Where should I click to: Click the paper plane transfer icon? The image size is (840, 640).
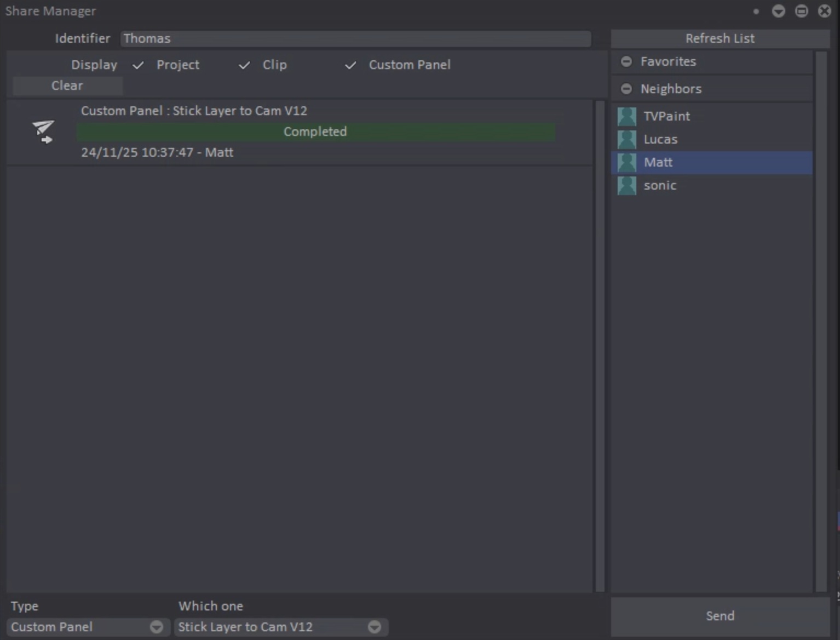pyautogui.click(x=43, y=132)
